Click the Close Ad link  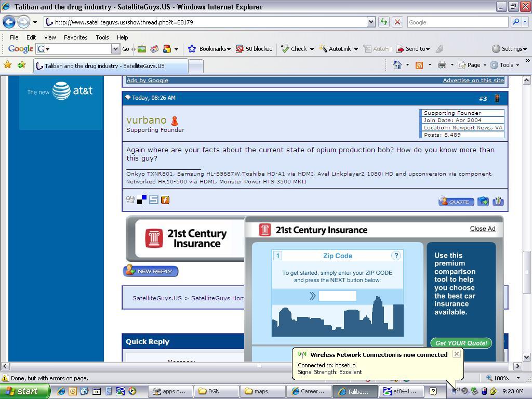coord(482,229)
